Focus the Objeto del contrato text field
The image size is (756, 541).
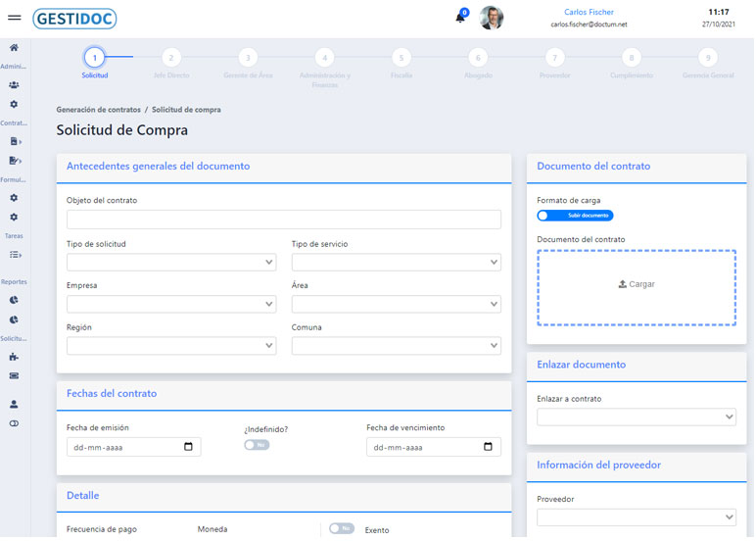pyautogui.click(x=284, y=220)
